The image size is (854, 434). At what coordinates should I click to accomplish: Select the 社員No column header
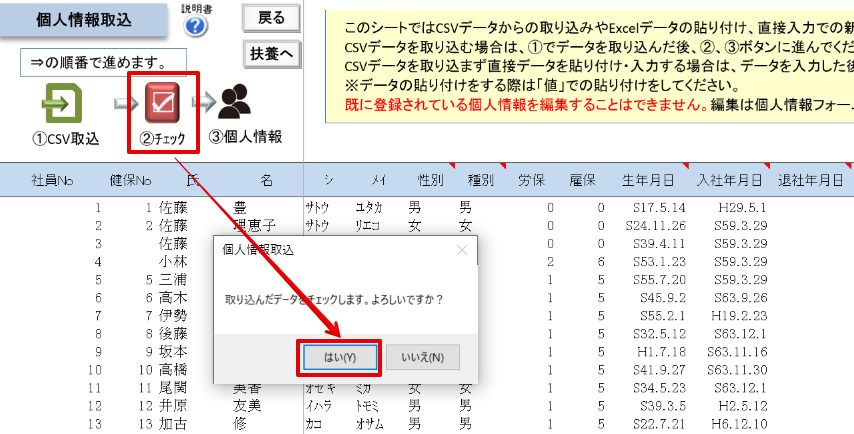(x=52, y=180)
